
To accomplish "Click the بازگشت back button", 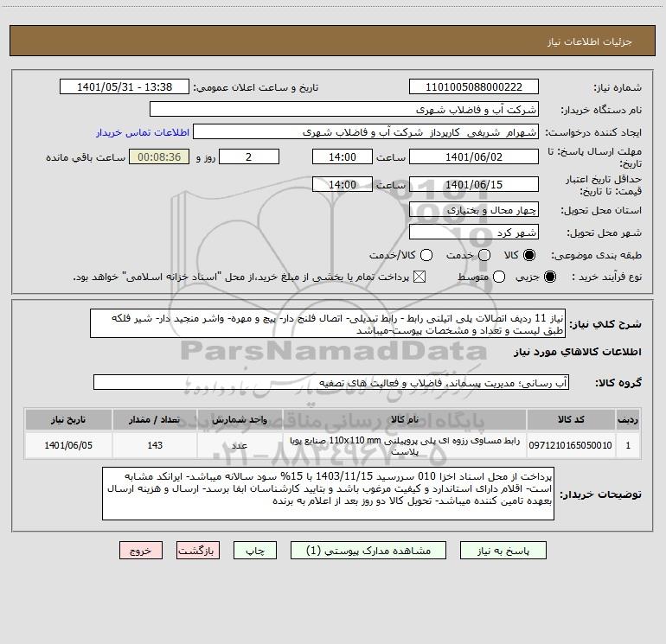I will click(x=198, y=551).
